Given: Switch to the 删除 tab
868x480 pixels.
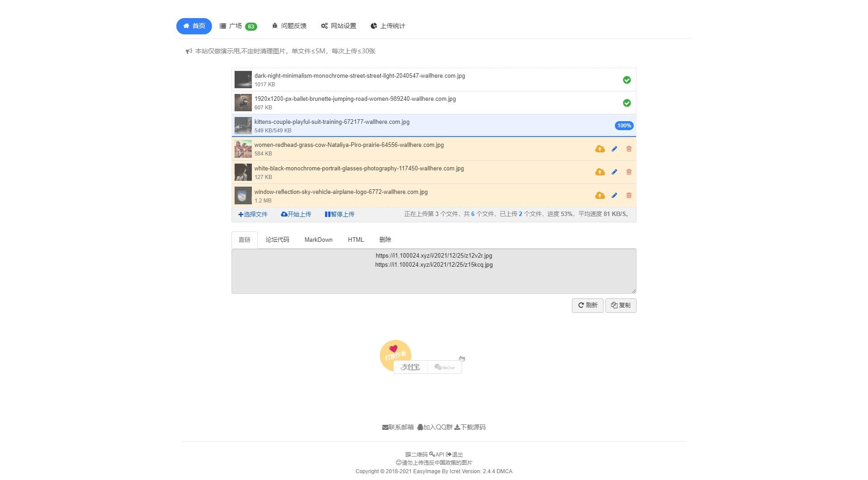Looking at the screenshot, I should [385, 240].
